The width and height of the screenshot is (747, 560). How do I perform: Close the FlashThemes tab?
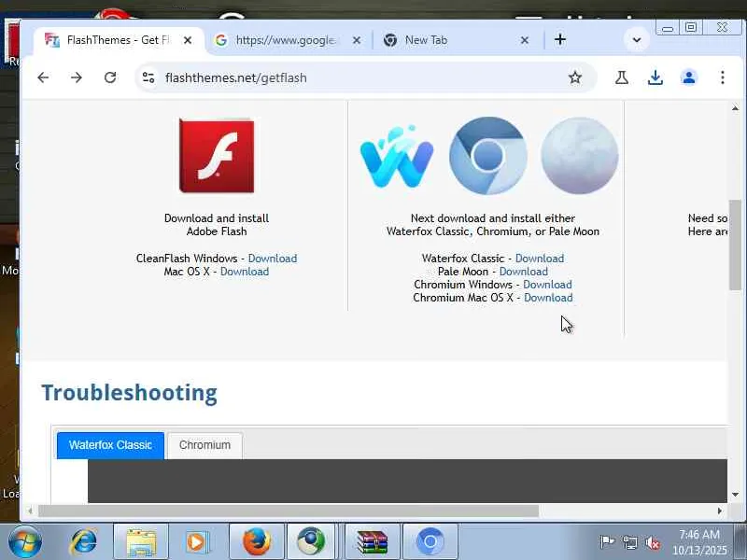coord(188,40)
